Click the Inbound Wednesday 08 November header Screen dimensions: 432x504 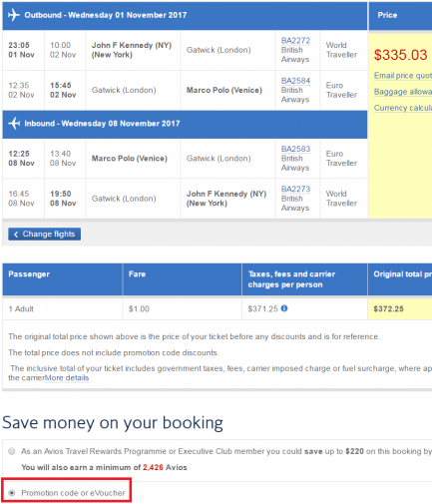tap(102, 124)
